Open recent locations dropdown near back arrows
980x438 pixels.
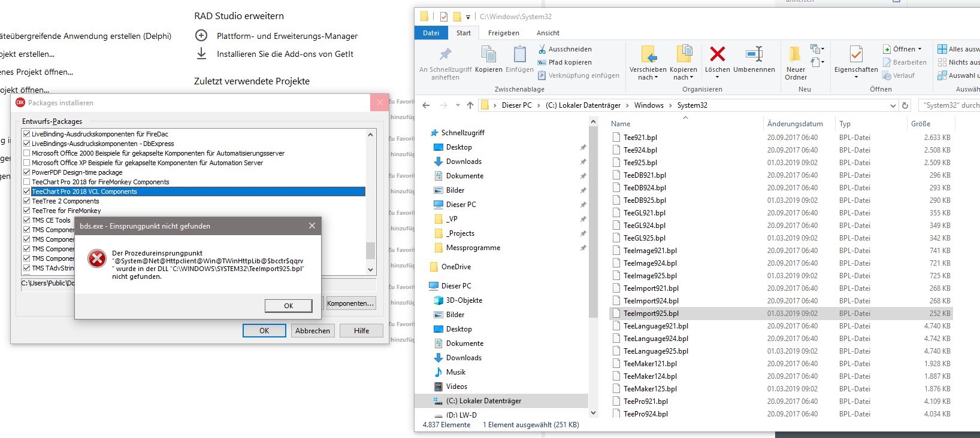point(458,105)
